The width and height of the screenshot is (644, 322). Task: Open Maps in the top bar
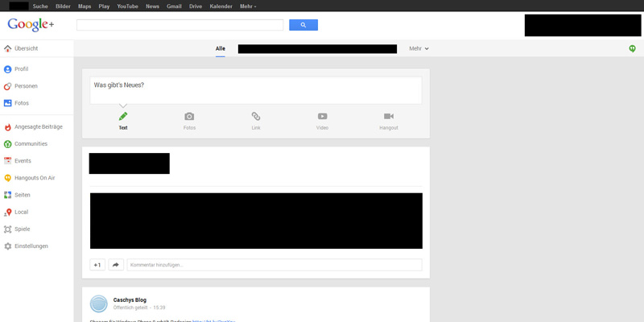click(85, 6)
